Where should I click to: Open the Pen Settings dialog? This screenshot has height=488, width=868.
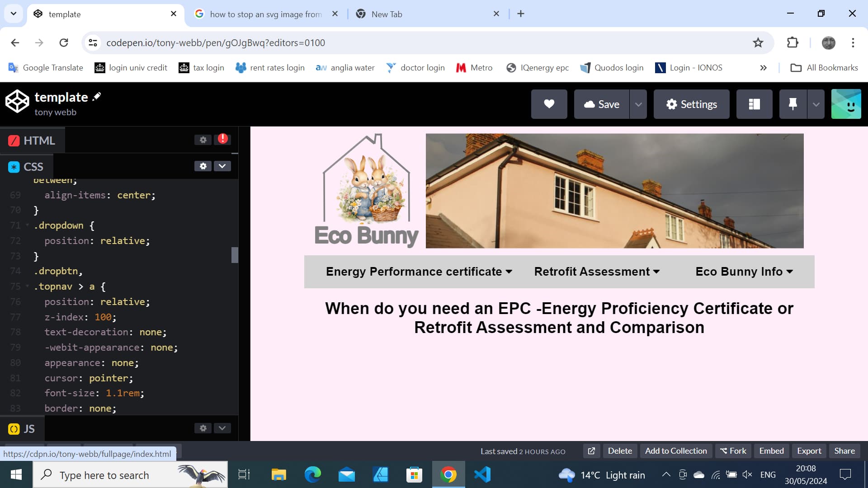pos(691,104)
